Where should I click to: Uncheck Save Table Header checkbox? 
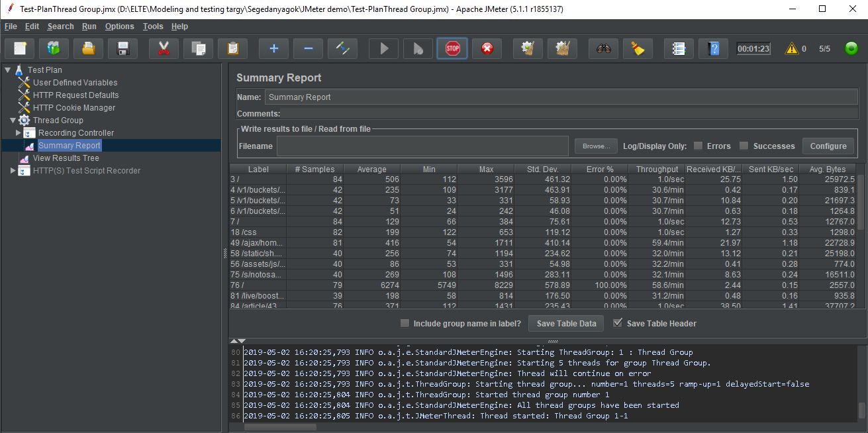point(618,324)
